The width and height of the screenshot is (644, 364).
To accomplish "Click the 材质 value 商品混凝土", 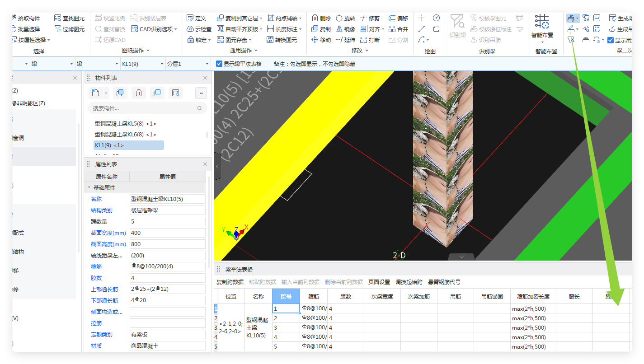I will tap(167, 345).
